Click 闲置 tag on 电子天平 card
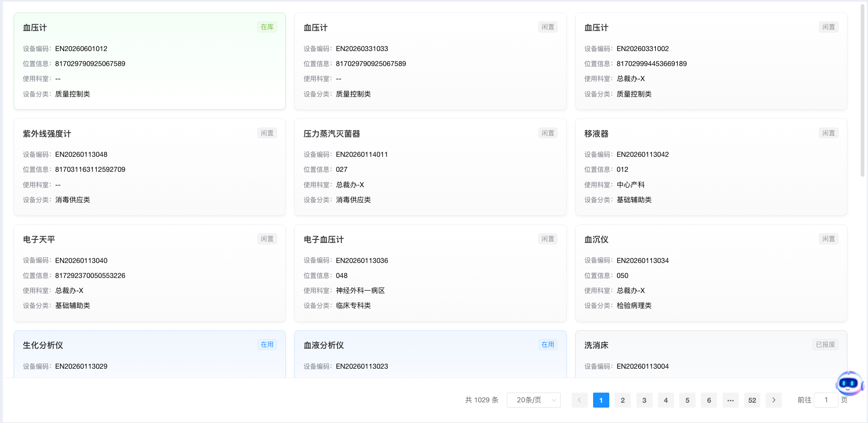The height and width of the screenshot is (423, 868). click(x=267, y=239)
